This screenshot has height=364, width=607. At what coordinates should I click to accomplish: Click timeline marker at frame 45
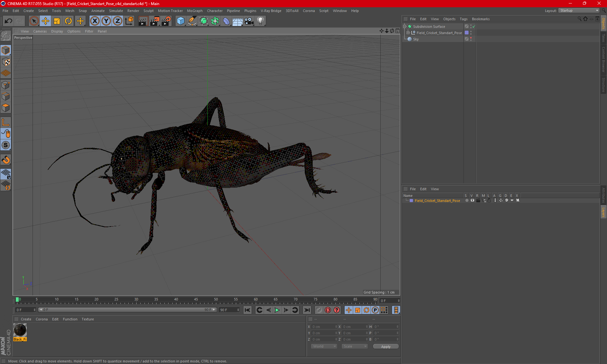pyautogui.click(x=196, y=300)
